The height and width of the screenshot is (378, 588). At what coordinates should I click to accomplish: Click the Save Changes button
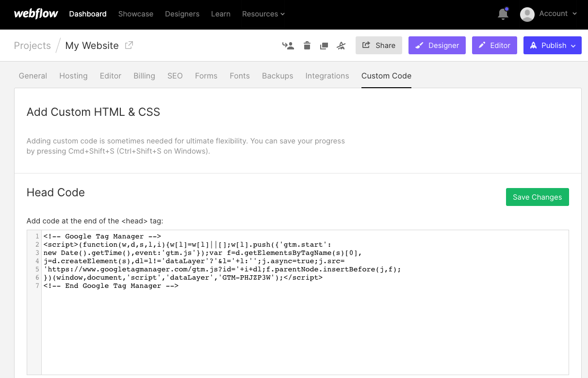point(537,197)
